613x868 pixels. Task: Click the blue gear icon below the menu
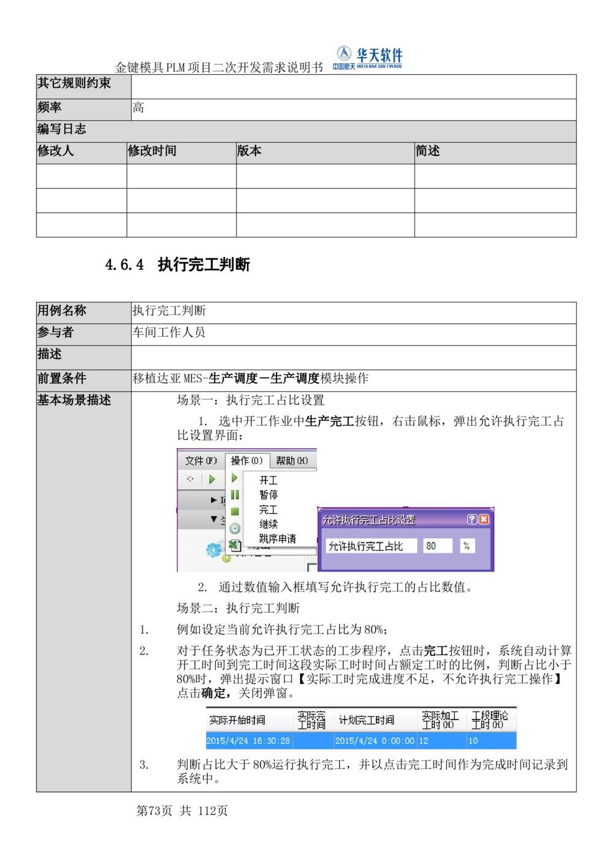(214, 549)
